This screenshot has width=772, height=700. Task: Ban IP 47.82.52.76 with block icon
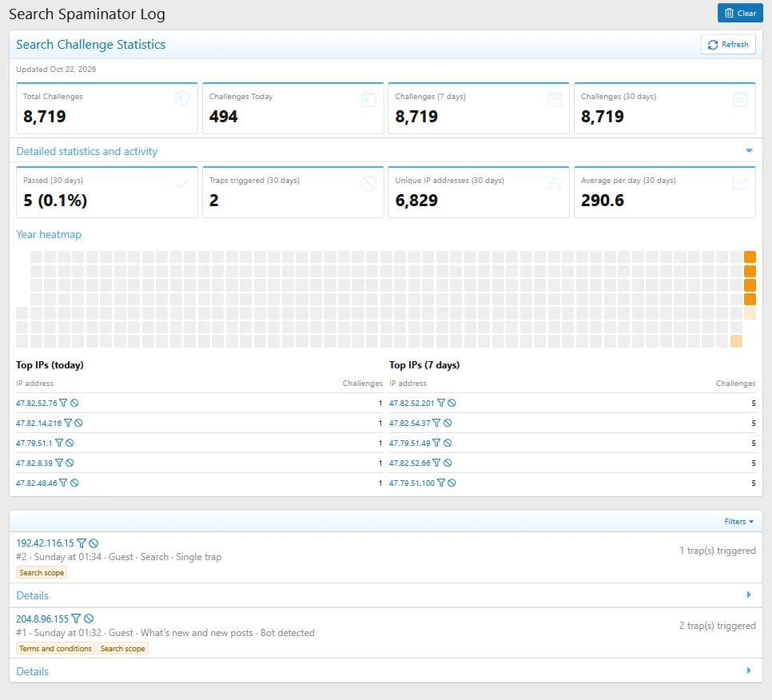point(74,404)
